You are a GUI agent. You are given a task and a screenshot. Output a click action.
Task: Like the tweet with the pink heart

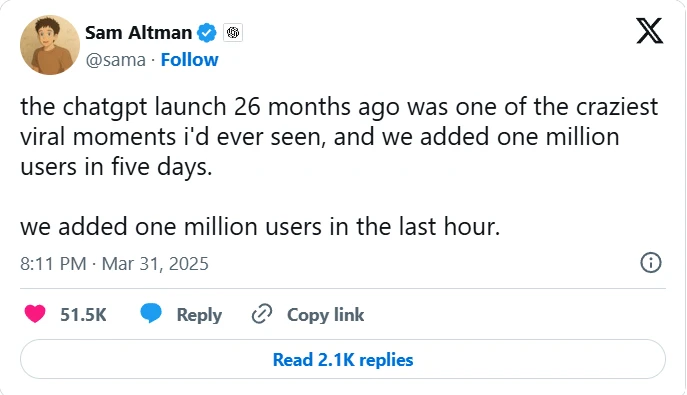coord(35,314)
